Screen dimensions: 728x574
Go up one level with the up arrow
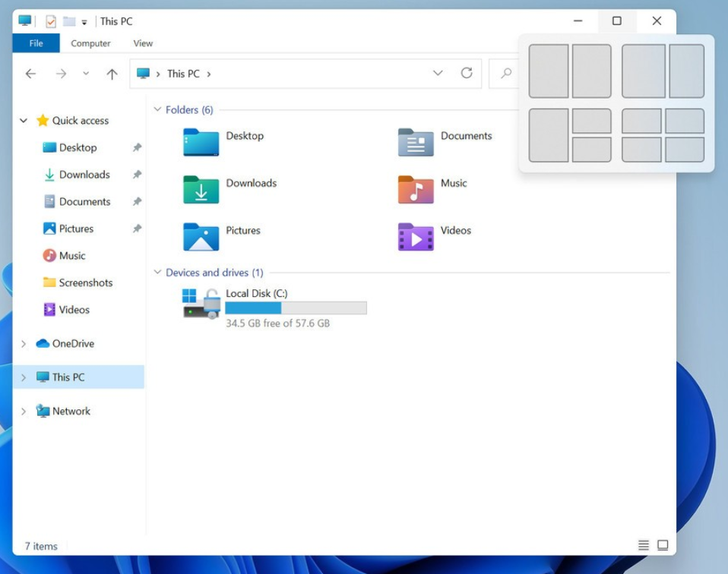pyautogui.click(x=113, y=73)
